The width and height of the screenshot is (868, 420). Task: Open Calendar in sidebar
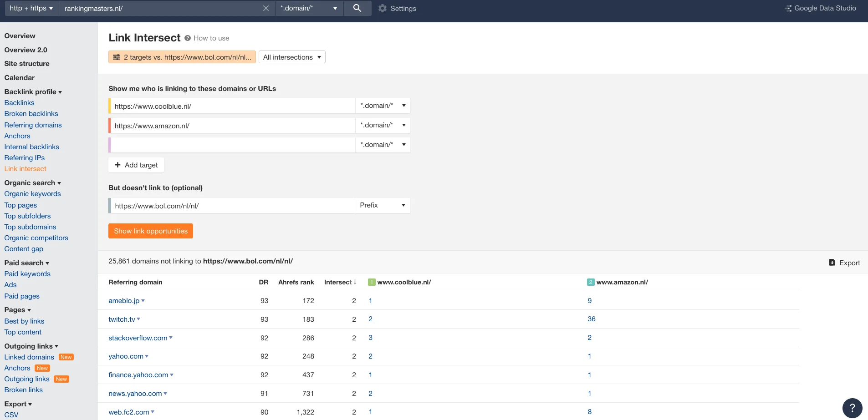point(19,78)
